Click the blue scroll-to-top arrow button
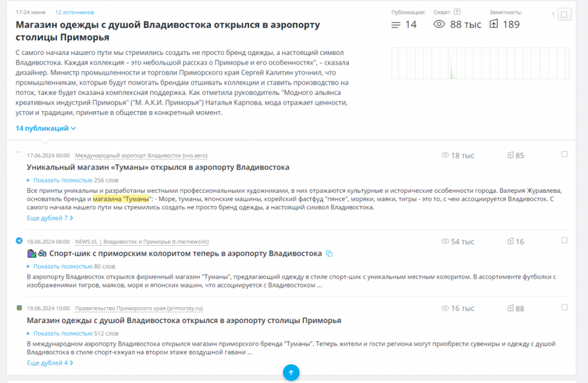This screenshot has height=383, width=588. (291, 373)
